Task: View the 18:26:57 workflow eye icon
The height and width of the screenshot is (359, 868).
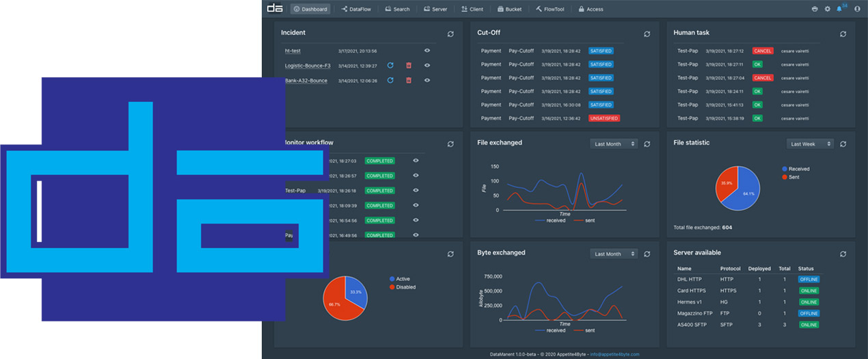Action: [x=416, y=176]
